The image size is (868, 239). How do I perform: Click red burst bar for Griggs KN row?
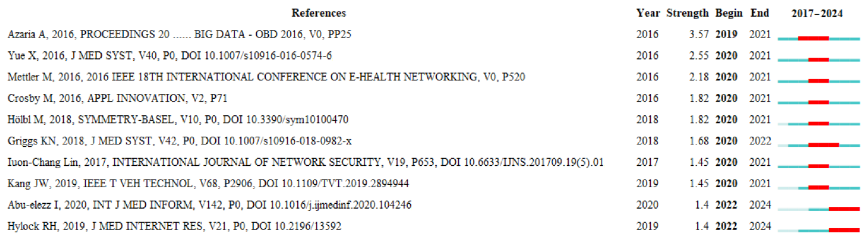(823, 145)
